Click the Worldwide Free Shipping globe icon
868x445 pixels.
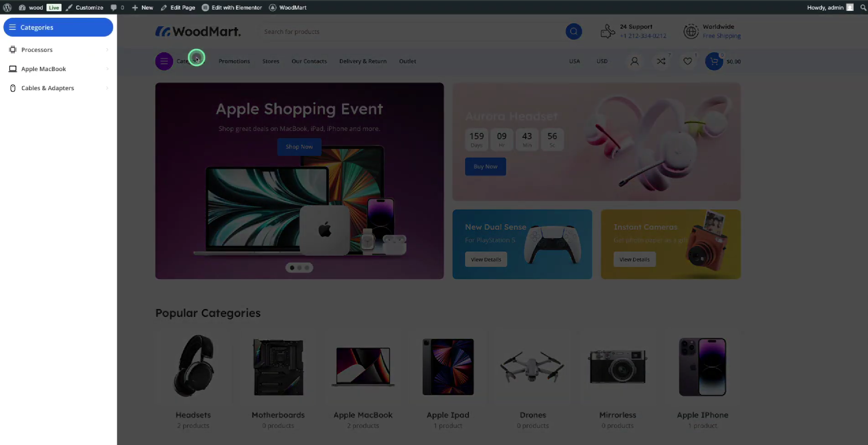pos(691,31)
